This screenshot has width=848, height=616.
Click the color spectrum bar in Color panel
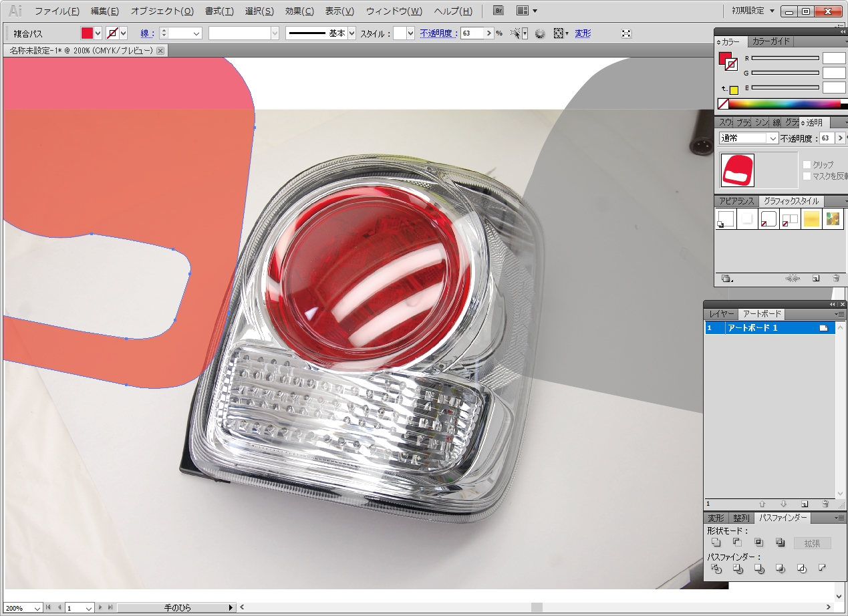click(x=784, y=104)
